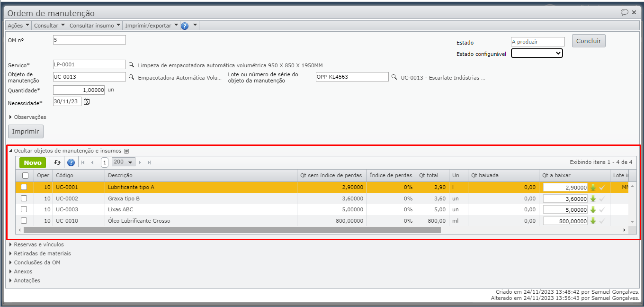Click the grid horizontal scrollbar thumb
This screenshot has width=644, height=307.
click(232, 230)
